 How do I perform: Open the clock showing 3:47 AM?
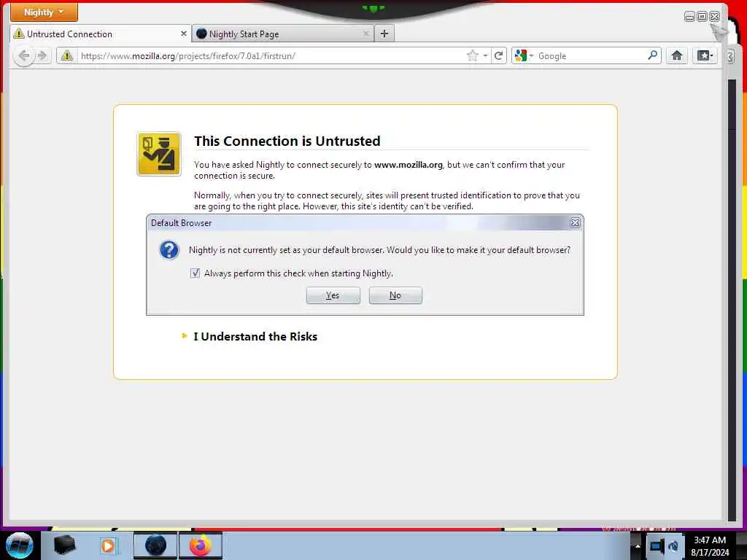click(x=710, y=546)
